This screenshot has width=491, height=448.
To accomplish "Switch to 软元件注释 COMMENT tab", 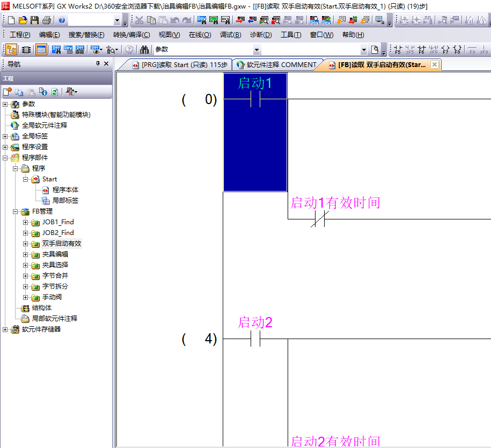I will click(277, 65).
